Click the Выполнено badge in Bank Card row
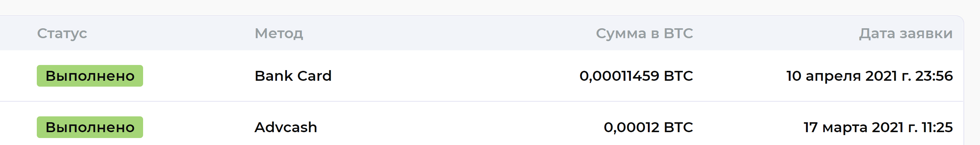Viewport: 980px width, 145px height. 90,76
